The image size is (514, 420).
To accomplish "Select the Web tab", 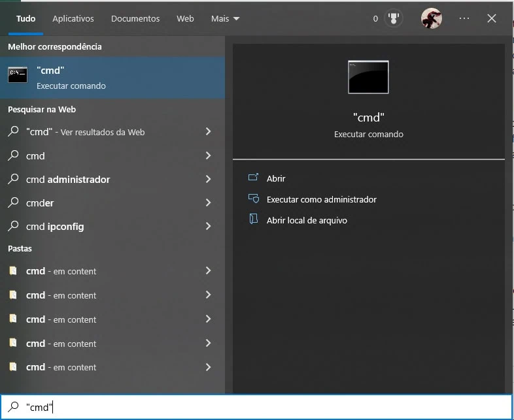I will click(x=185, y=19).
